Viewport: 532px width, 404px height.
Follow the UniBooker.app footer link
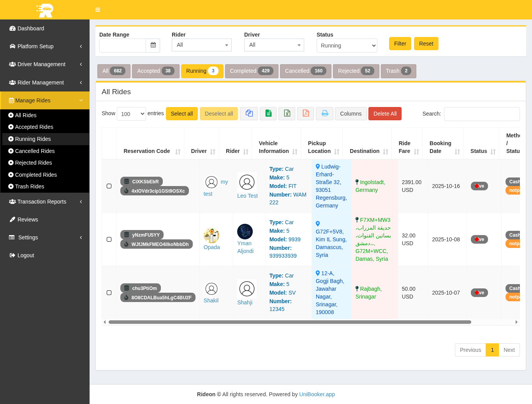tap(317, 394)
